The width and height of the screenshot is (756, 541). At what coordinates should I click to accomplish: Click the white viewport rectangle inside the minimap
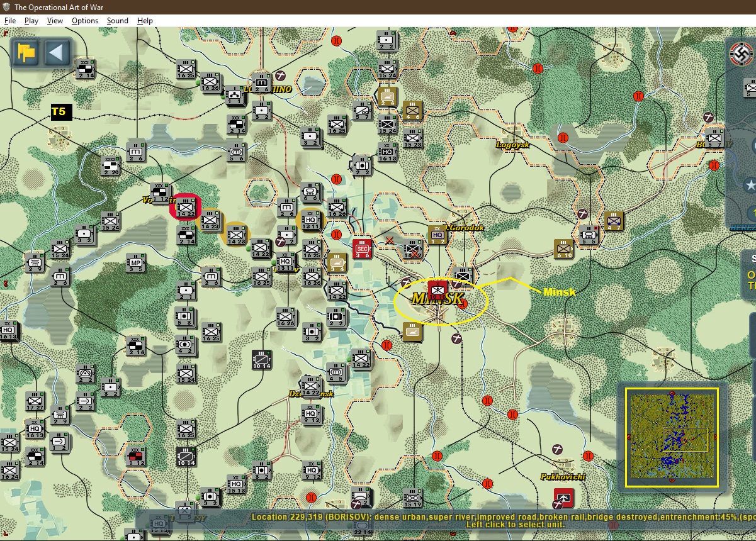685,440
